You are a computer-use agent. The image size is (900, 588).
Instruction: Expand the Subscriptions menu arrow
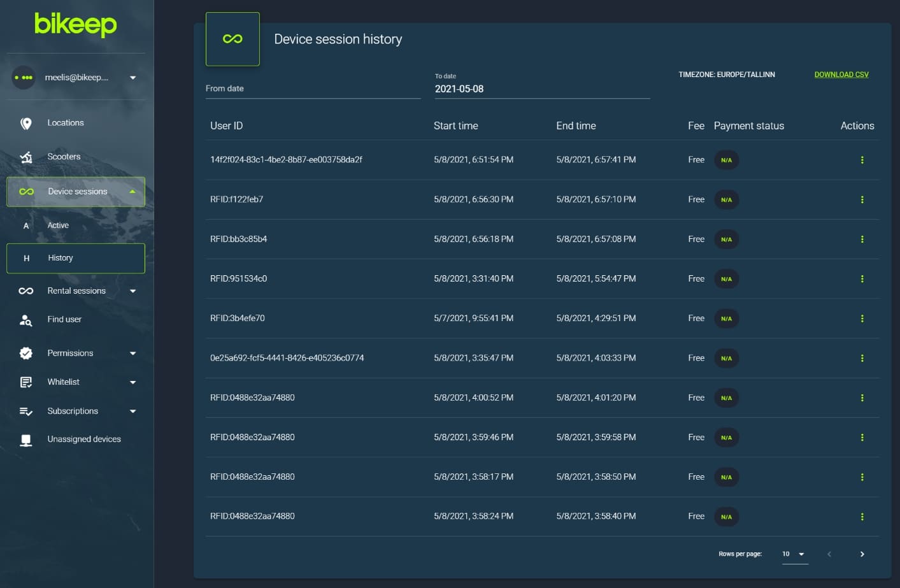coord(132,412)
